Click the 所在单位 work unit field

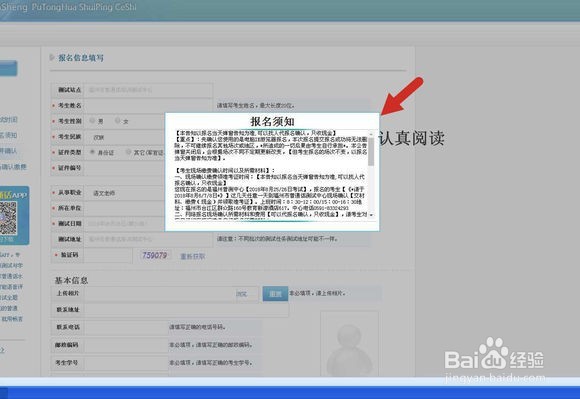(x=125, y=208)
